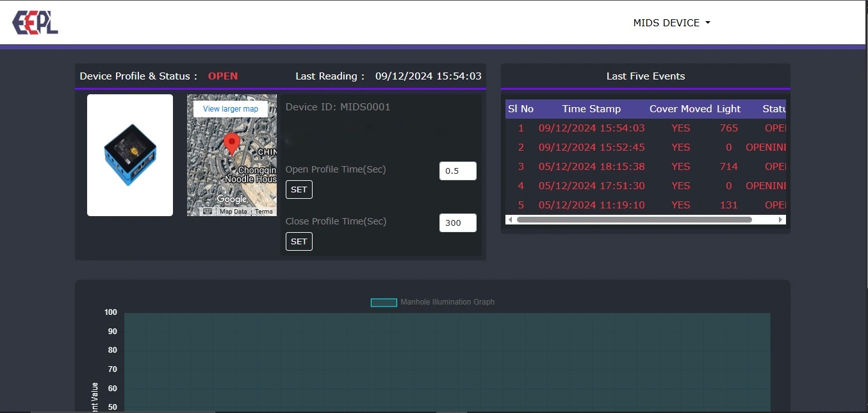Open the MIDS DEVICE dropdown menu

(671, 22)
